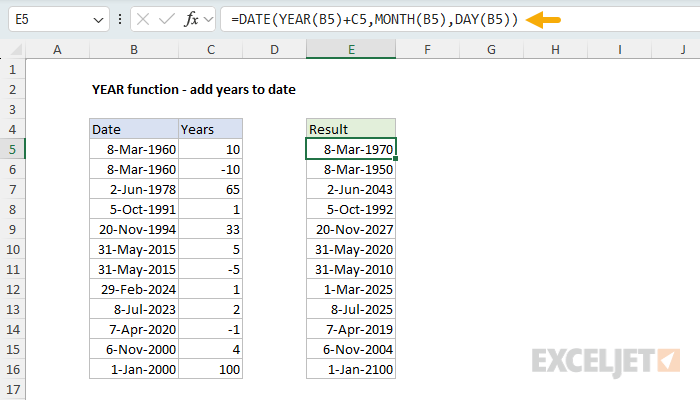Select column F header
Viewport: 700px width, 400px height.
coord(427,50)
